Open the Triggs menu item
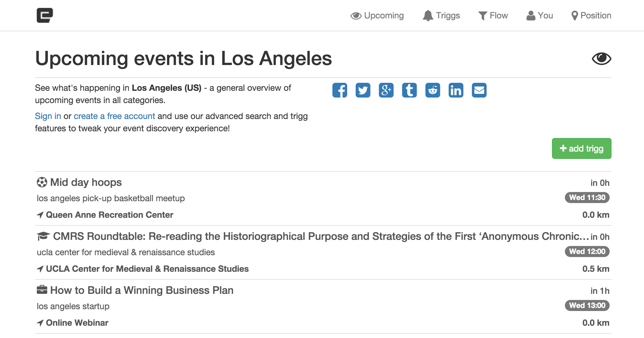644x338 pixels. pyautogui.click(x=441, y=16)
